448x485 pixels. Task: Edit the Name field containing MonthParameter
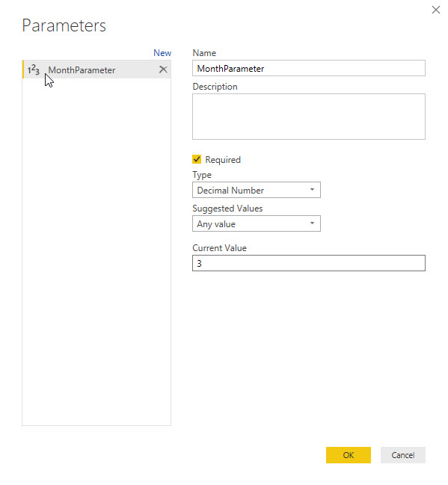point(309,68)
